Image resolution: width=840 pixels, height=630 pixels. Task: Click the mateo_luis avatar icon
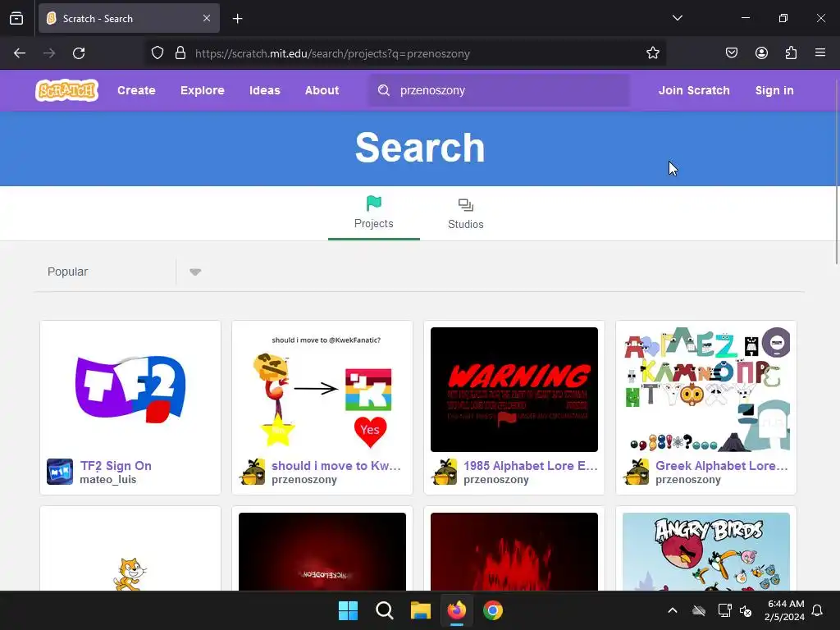[x=59, y=472]
